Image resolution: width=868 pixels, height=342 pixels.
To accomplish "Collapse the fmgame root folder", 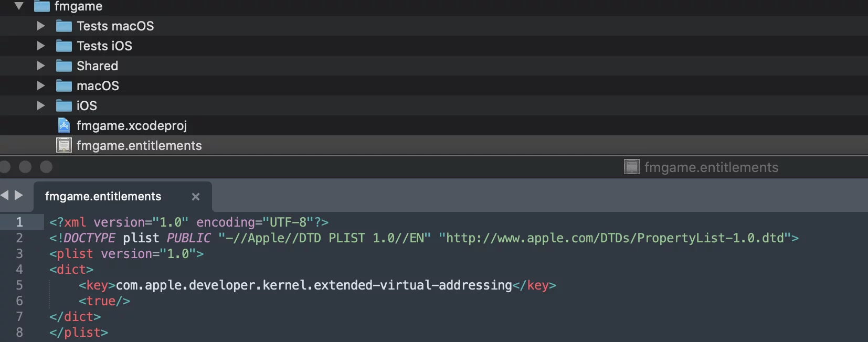I will point(19,6).
